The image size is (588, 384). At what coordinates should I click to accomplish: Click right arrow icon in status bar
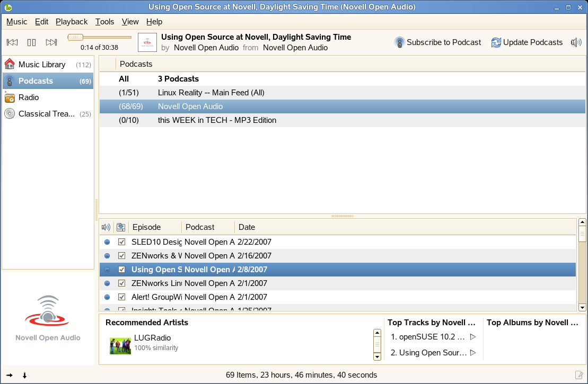(10, 375)
